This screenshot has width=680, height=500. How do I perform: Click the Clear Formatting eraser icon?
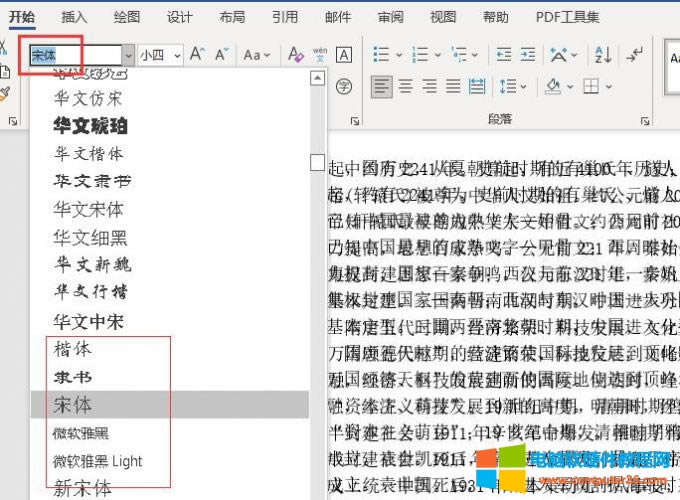(x=295, y=55)
